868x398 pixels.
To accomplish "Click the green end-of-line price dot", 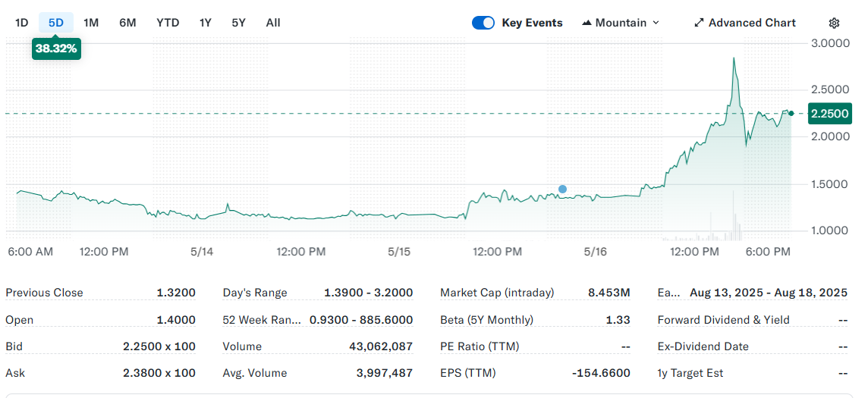I will point(791,114).
